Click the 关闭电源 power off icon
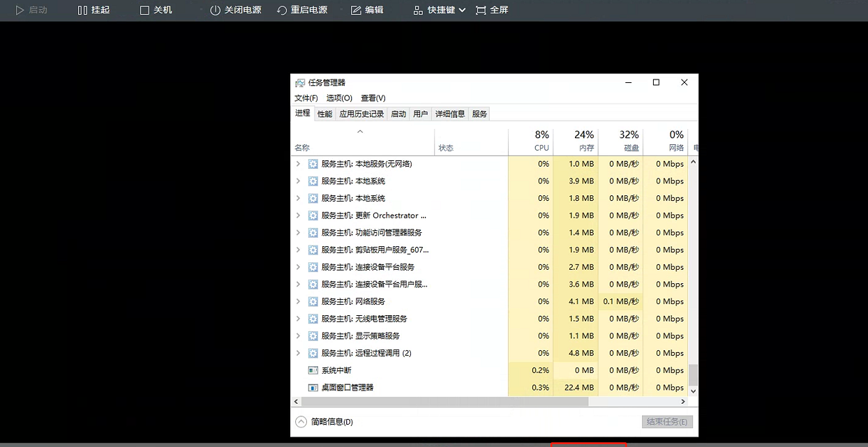868x447 pixels. pos(215,10)
